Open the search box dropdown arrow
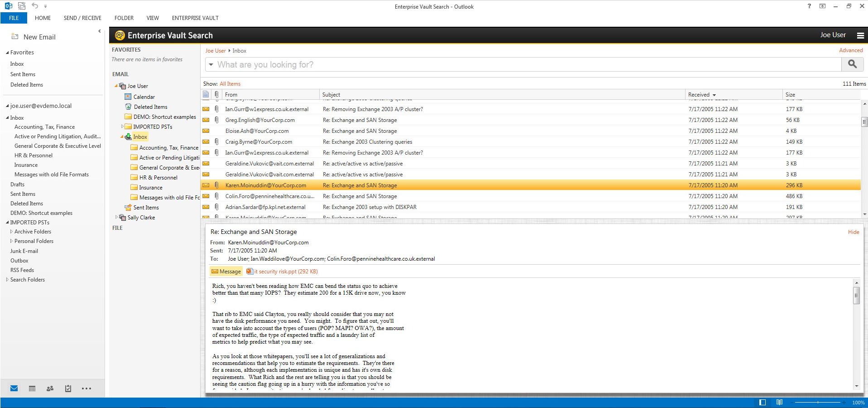Screen dimensions: 868x408 [x=211, y=65]
